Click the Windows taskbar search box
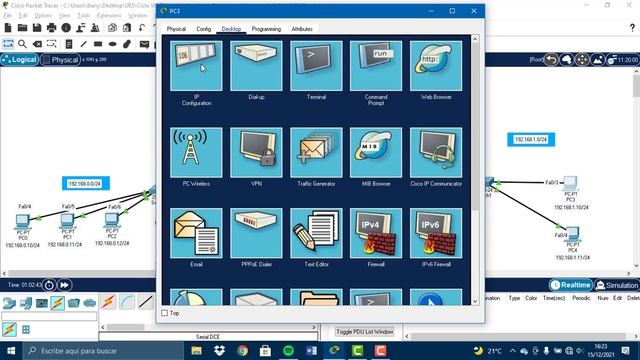This screenshot has height=360, width=640. [103, 351]
